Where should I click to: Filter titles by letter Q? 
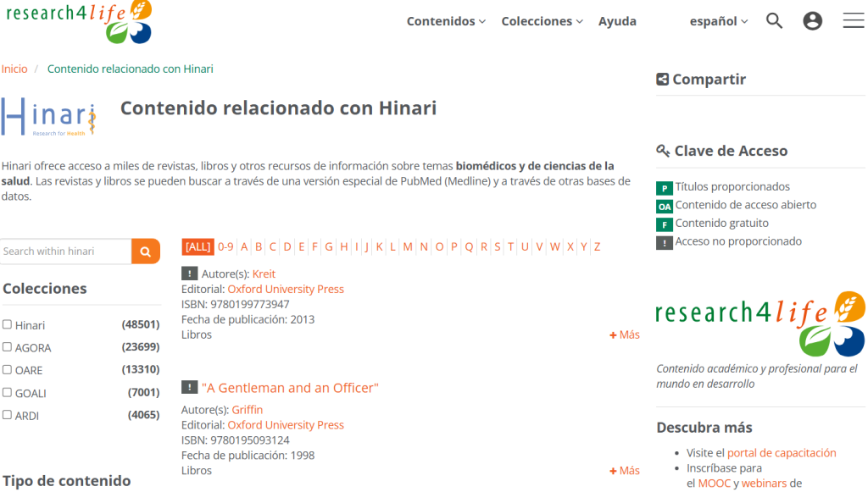click(x=469, y=246)
